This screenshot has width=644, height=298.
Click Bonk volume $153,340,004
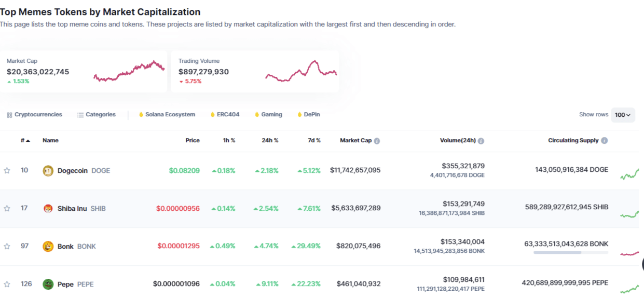pyautogui.click(x=463, y=242)
